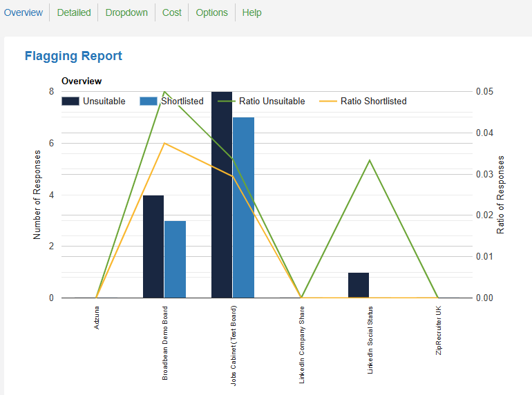This screenshot has height=395, width=532.
Task: Toggle the Ratio Unsuitable legend label
Action: pos(272,101)
